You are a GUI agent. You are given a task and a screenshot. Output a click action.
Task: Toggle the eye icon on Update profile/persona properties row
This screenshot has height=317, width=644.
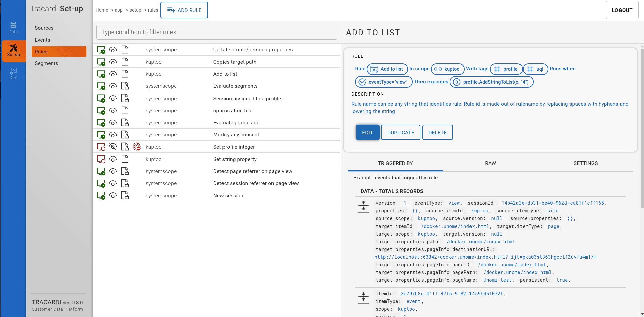[113, 50]
